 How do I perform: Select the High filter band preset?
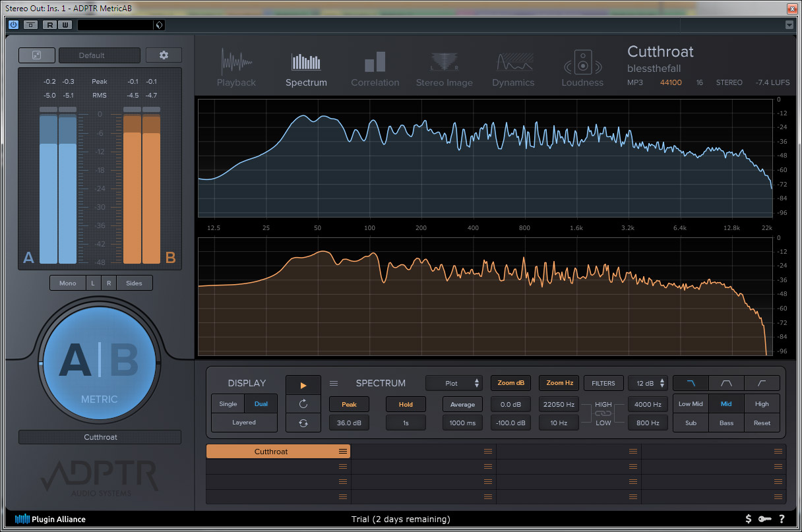(762, 404)
